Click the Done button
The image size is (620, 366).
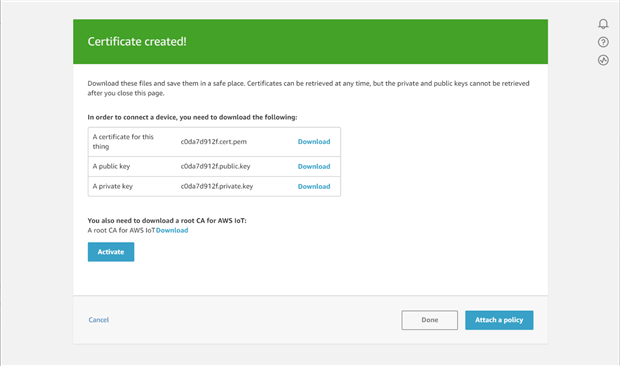[x=429, y=320]
